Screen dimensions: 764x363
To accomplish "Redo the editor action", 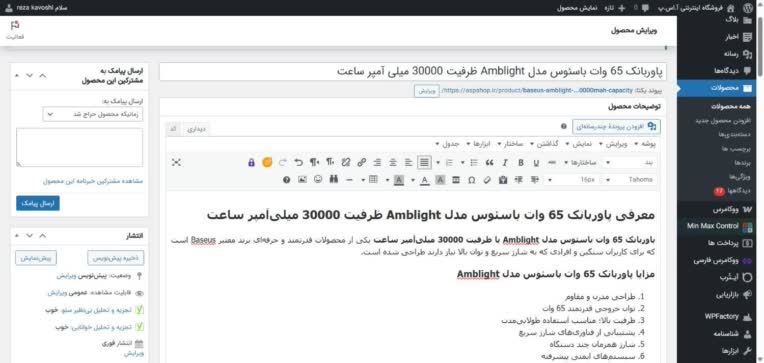I will tap(283, 162).
